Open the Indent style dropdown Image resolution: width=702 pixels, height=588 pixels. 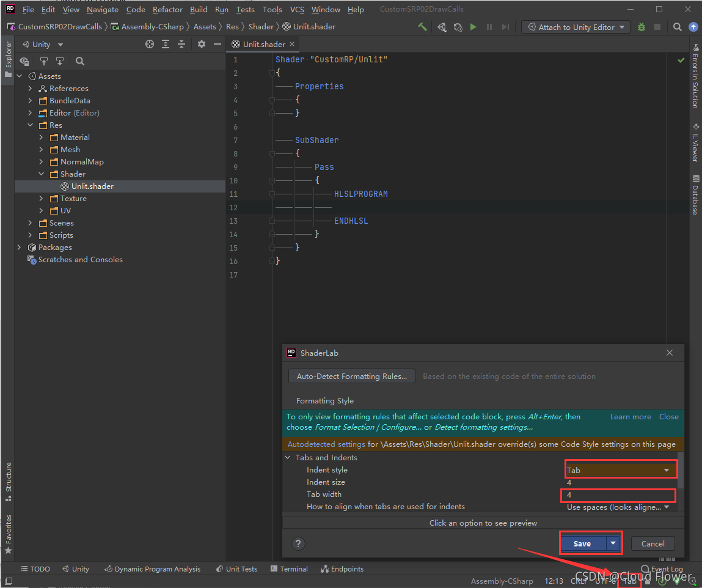(620, 469)
